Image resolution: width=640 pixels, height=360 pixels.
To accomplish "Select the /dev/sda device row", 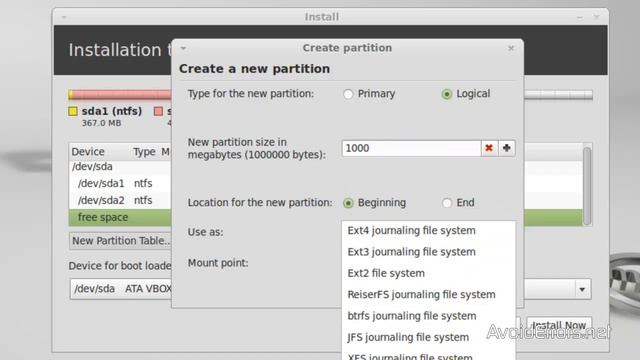I will [x=120, y=167].
